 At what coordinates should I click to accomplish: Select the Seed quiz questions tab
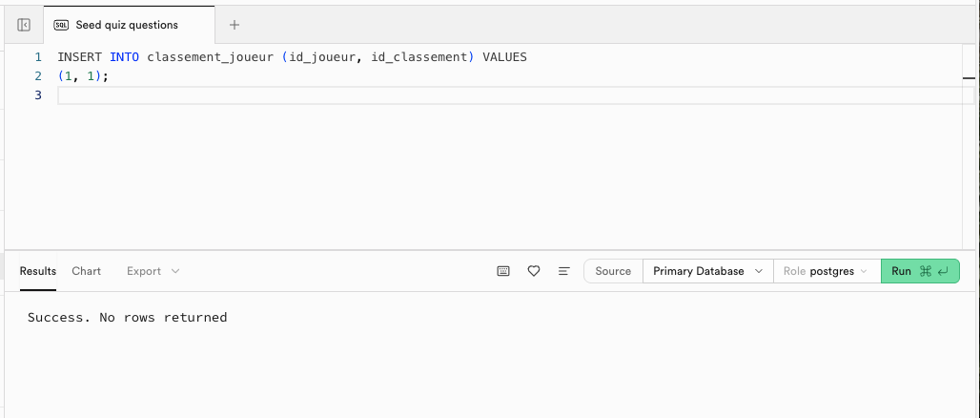126,25
